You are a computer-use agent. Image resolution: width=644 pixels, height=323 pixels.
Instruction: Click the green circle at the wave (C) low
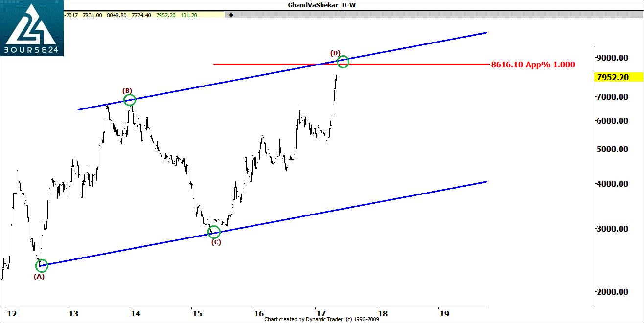click(214, 232)
